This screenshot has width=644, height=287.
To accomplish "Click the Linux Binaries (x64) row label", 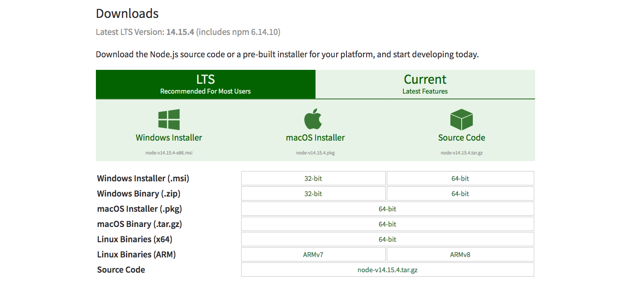I will (x=134, y=239).
